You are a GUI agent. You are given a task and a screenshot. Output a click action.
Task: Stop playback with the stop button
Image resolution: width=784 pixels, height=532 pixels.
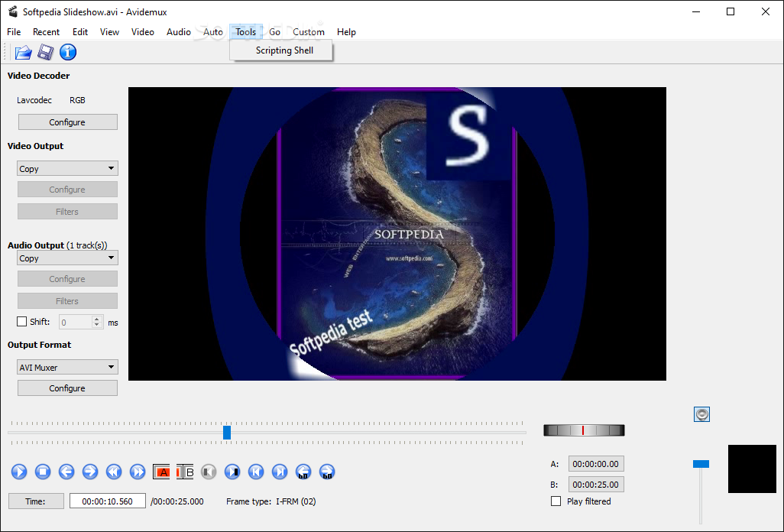43,472
